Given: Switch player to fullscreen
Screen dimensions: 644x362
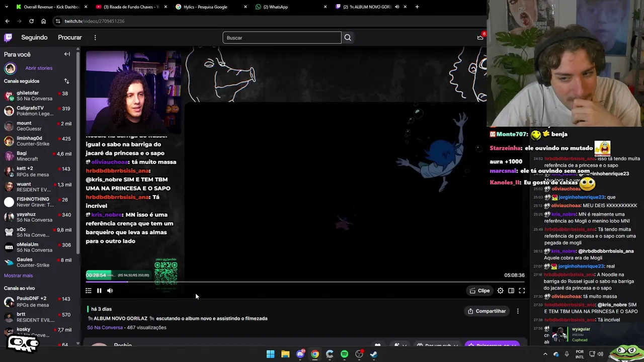Looking at the screenshot, I should tap(522, 291).
